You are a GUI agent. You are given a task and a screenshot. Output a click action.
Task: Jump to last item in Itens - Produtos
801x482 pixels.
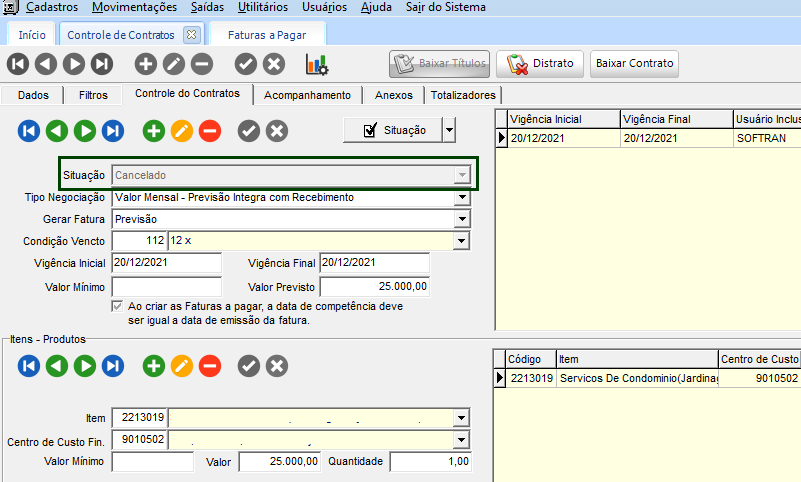(113, 366)
